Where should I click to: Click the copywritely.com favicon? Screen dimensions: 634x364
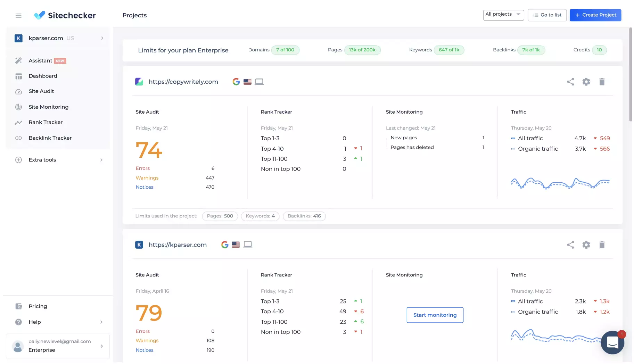139,82
